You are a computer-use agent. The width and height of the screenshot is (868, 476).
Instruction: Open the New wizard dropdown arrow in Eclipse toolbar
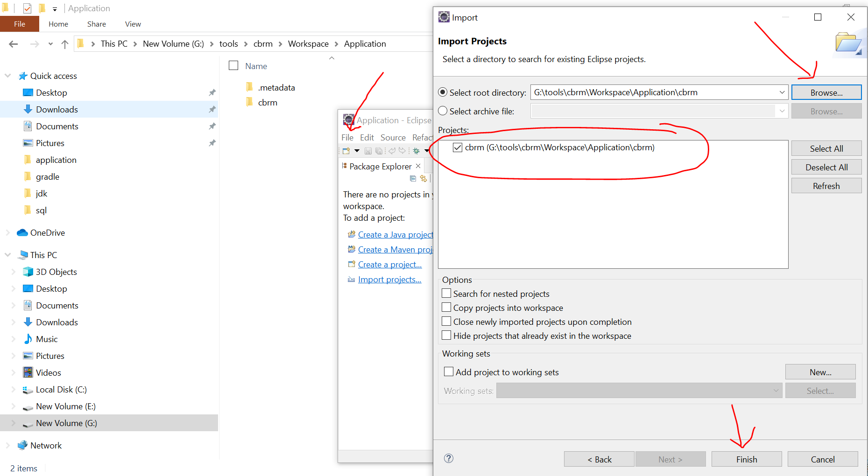(x=357, y=151)
